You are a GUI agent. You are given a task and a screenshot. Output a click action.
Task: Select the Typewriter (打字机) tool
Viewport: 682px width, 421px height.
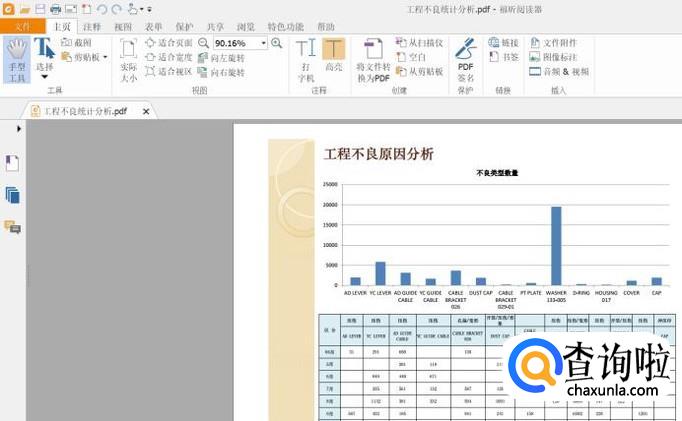click(x=306, y=60)
